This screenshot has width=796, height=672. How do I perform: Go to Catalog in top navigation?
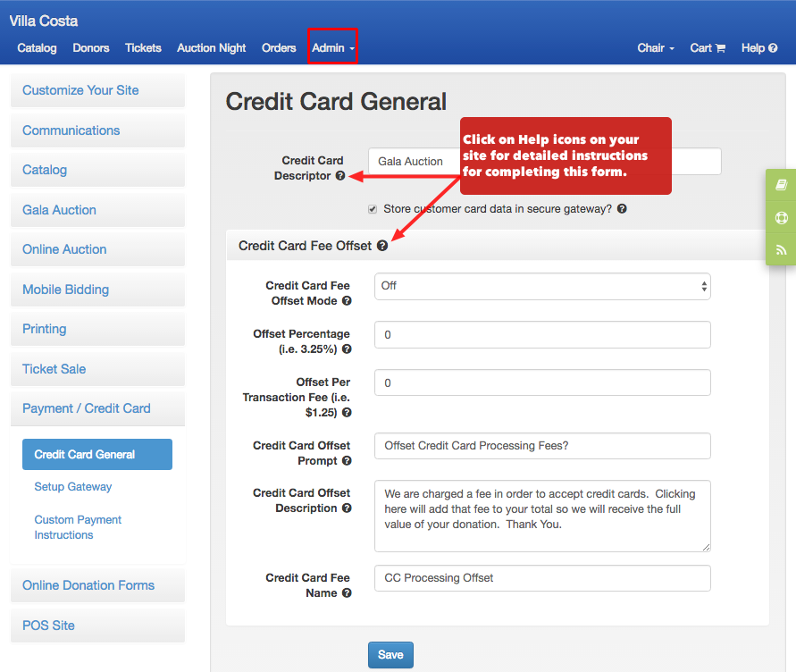(x=37, y=47)
